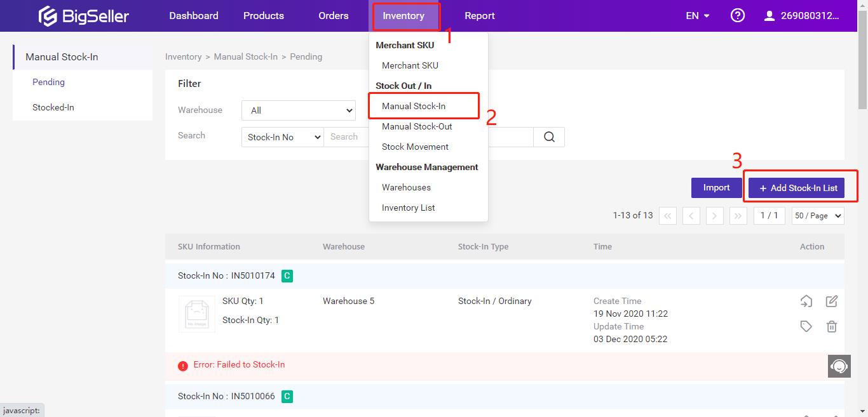Delete stock-in IN5010174 with trash icon
Screen dimensions: 868x417
point(832,327)
